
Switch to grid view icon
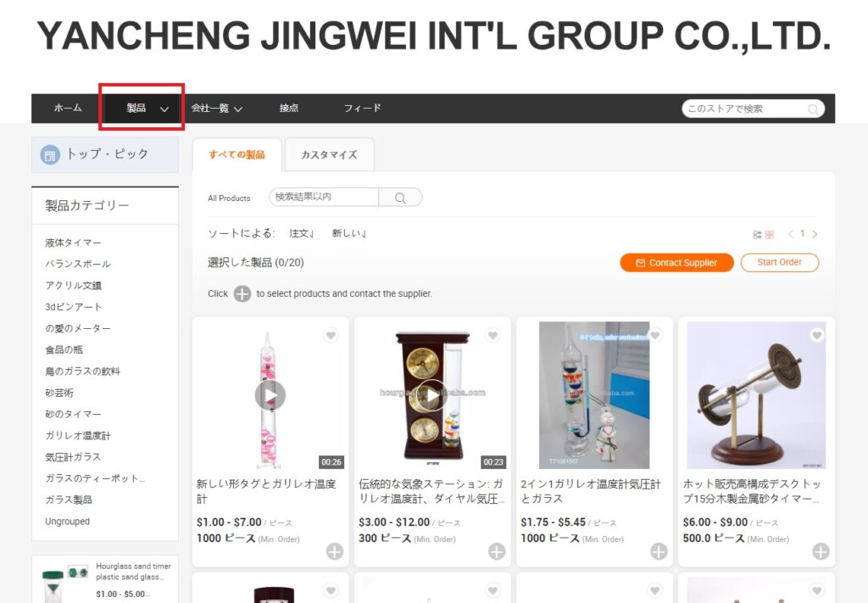[770, 235]
